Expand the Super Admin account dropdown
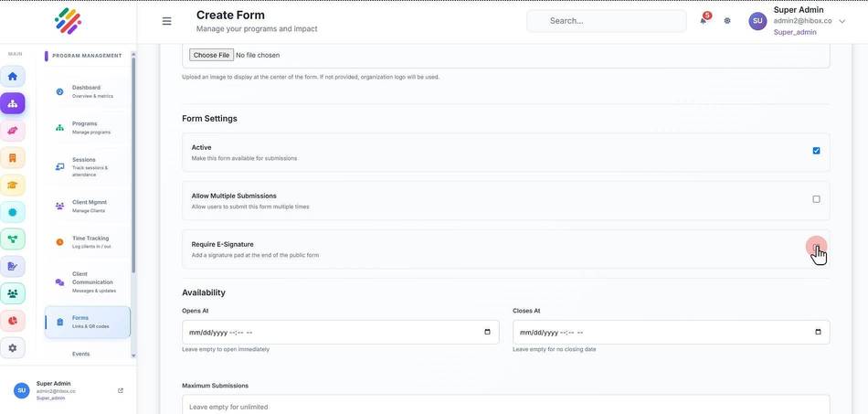Image resolution: width=868 pixels, height=414 pixels. coord(842,21)
